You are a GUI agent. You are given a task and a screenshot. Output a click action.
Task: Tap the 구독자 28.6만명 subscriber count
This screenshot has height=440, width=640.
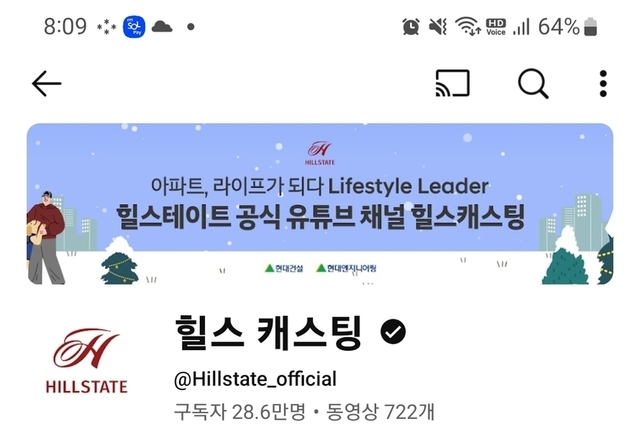pyautogui.click(x=240, y=411)
